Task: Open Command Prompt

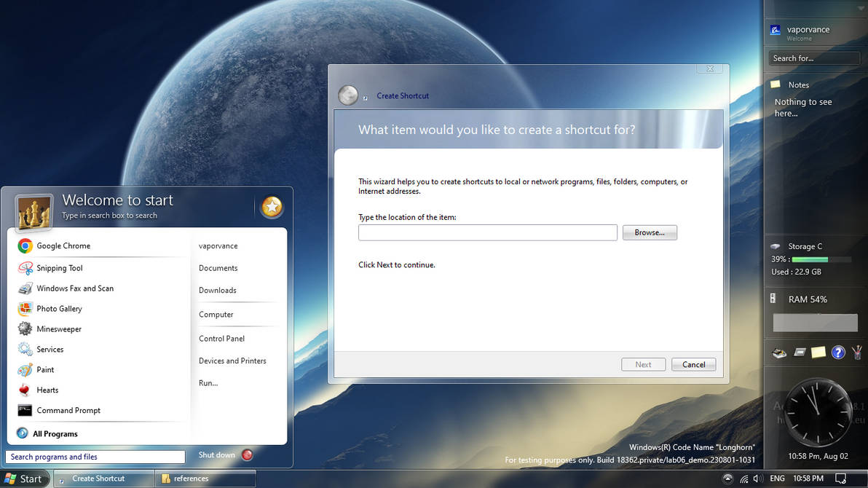Action: (x=59, y=411)
